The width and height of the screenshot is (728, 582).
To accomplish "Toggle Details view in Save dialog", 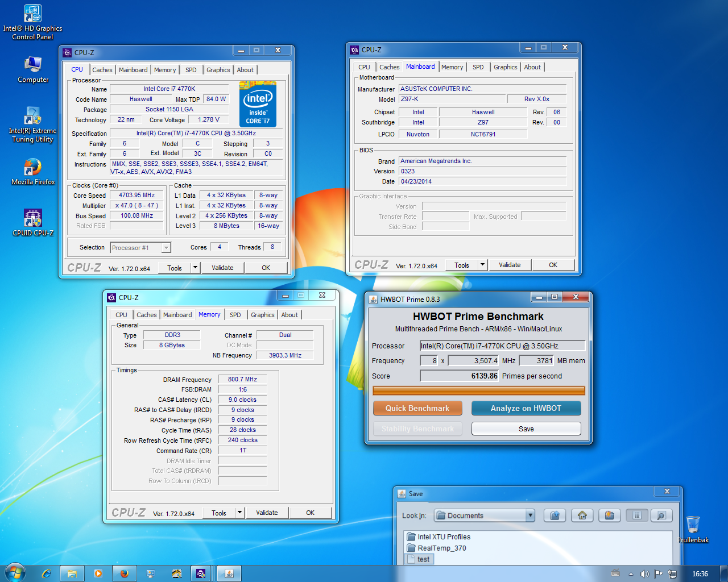I will tap(661, 516).
